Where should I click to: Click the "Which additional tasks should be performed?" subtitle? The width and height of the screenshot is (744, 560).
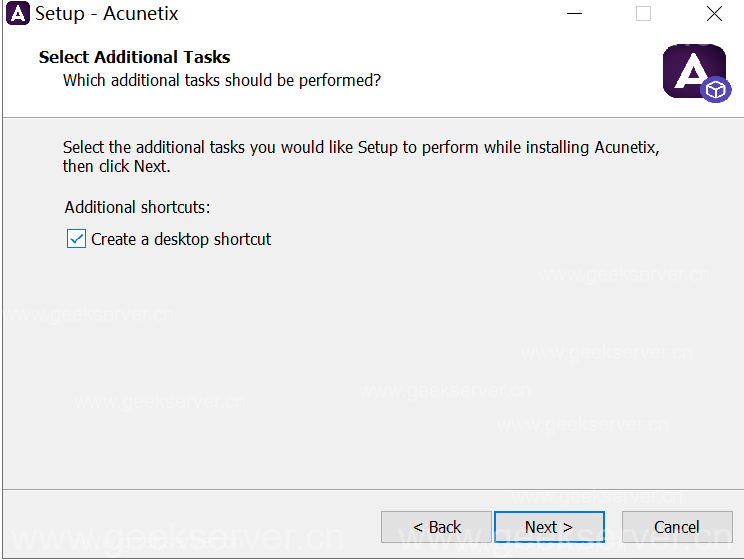[222, 80]
